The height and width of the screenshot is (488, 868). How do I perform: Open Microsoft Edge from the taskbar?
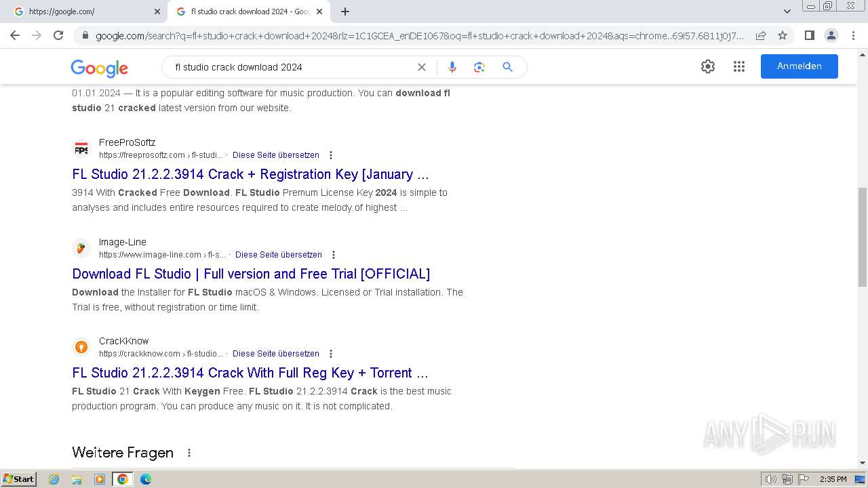click(145, 479)
